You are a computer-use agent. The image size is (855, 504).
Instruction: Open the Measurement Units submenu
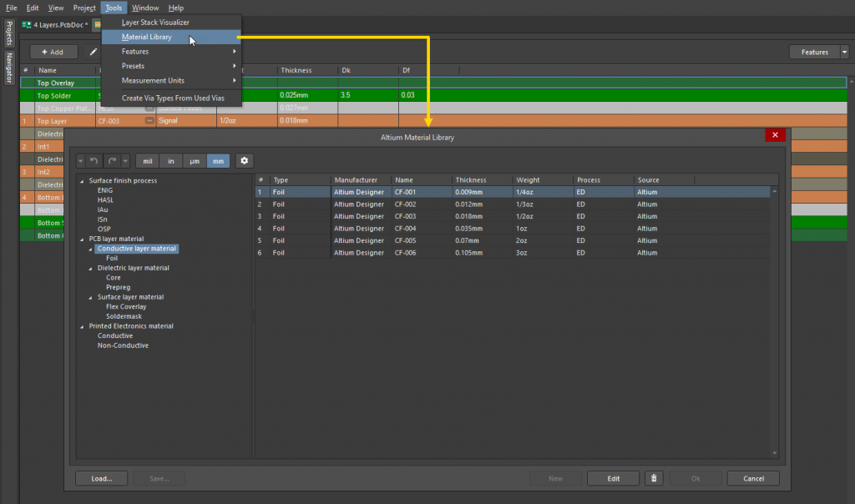(171, 81)
